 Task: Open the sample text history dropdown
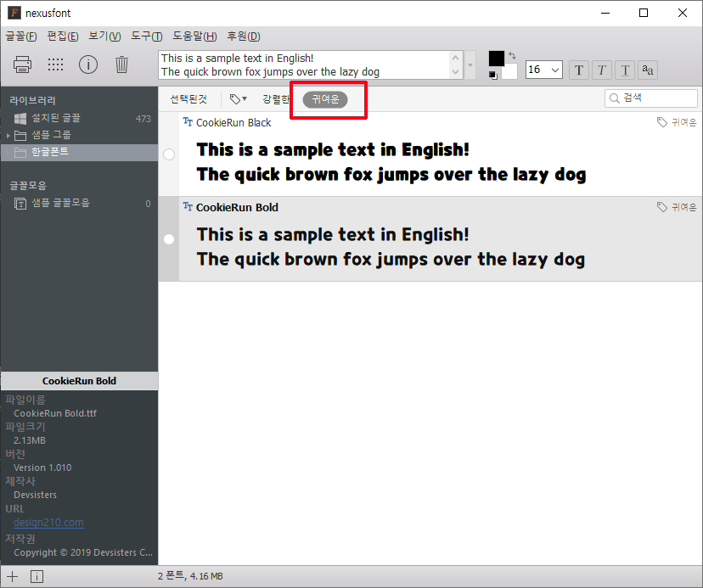coord(470,65)
